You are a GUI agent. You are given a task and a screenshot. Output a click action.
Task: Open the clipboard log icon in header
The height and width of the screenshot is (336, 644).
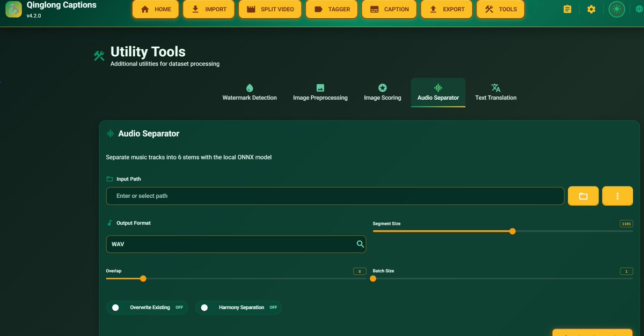[x=567, y=9]
